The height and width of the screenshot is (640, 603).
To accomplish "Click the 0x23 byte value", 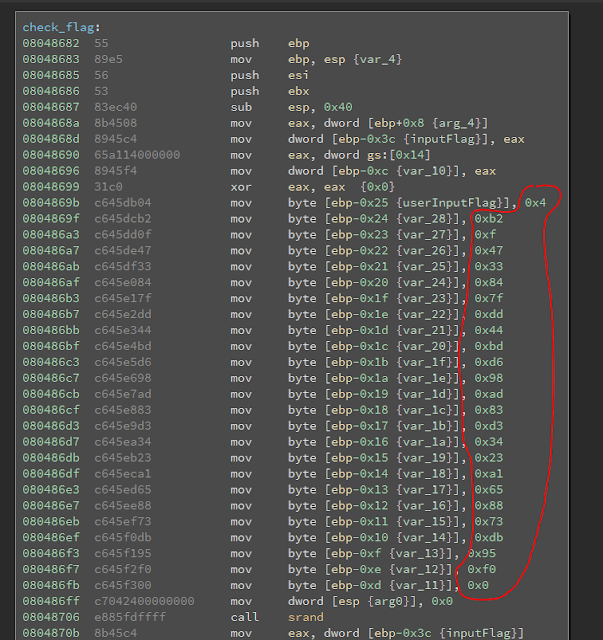I will pos(489,458).
